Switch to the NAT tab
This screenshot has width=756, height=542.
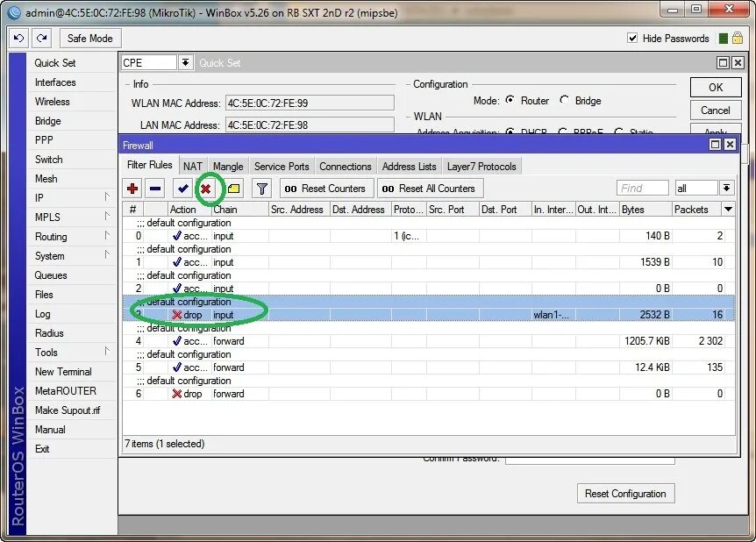point(192,167)
